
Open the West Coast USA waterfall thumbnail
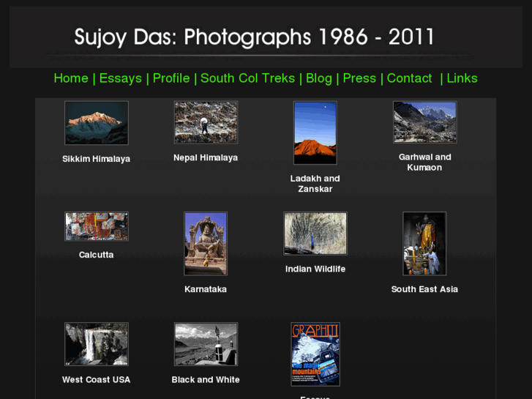[x=97, y=344]
